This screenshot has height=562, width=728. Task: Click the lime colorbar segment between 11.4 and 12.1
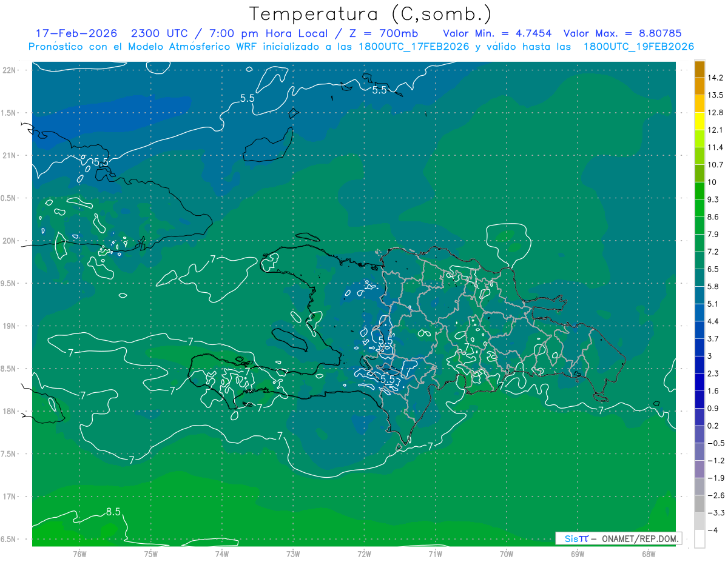pos(699,139)
